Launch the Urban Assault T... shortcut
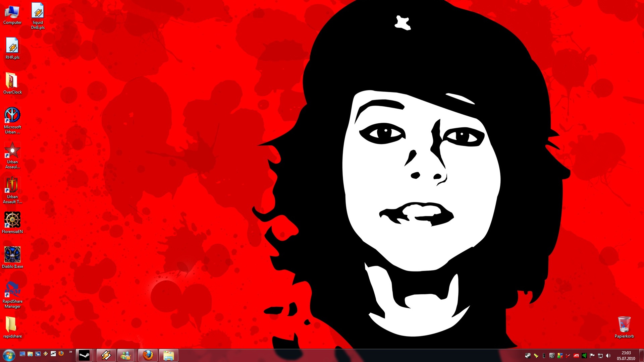644x362 pixels. coord(12,190)
